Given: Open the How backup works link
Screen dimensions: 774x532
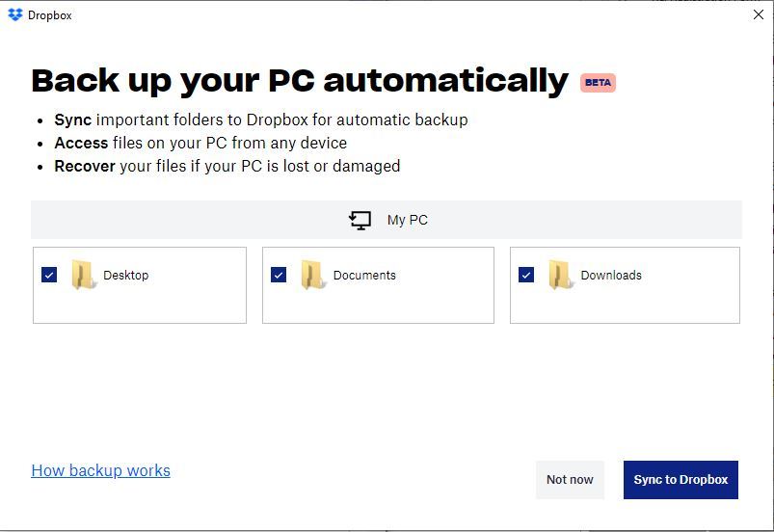Looking at the screenshot, I should [x=100, y=470].
